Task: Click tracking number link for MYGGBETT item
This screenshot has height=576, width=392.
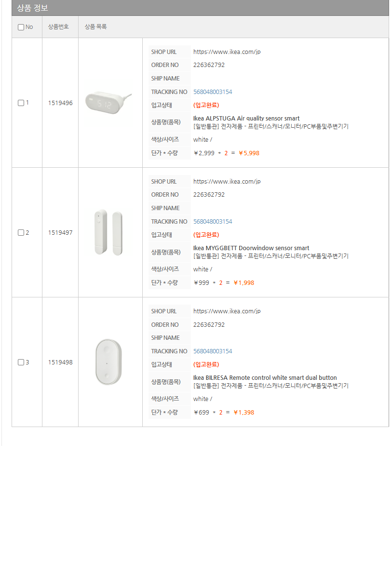Action: pos(213,221)
